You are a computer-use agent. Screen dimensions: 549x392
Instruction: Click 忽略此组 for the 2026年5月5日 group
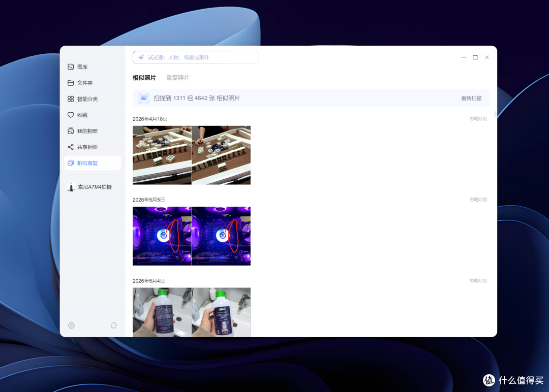tap(478, 200)
